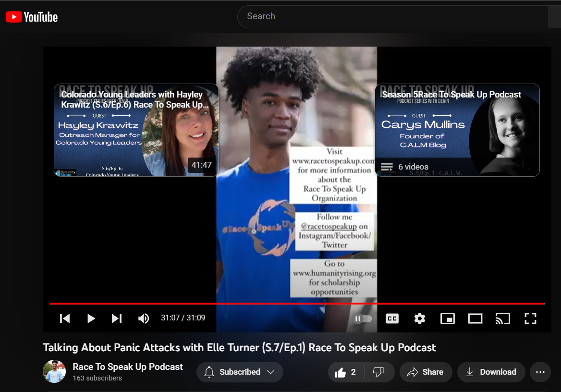Cast the video to TV

[x=503, y=318]
